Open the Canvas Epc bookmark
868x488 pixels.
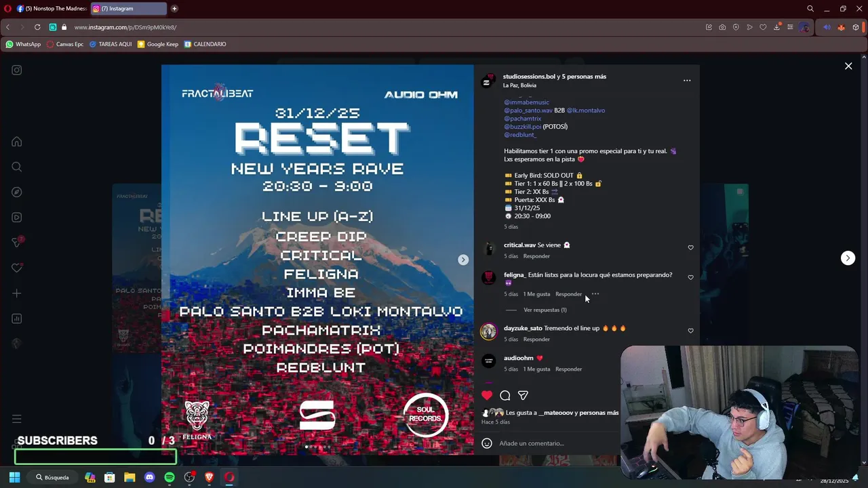coord(64,44)
